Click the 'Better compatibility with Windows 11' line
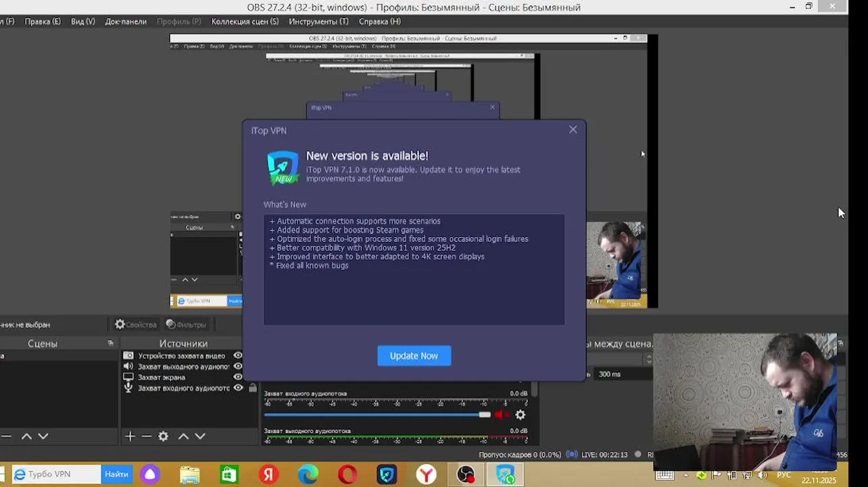 coord(362,248)
